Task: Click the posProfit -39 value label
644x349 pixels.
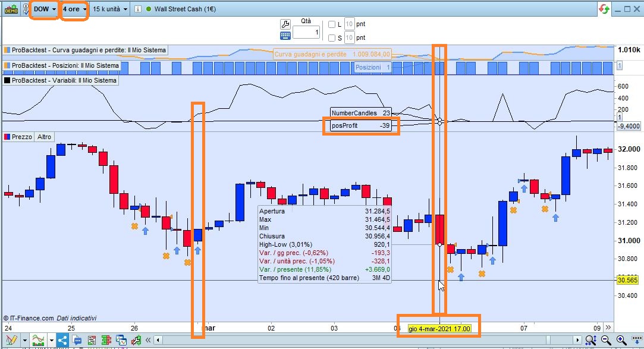Action: pyautogui.click(x=360, y=125)
